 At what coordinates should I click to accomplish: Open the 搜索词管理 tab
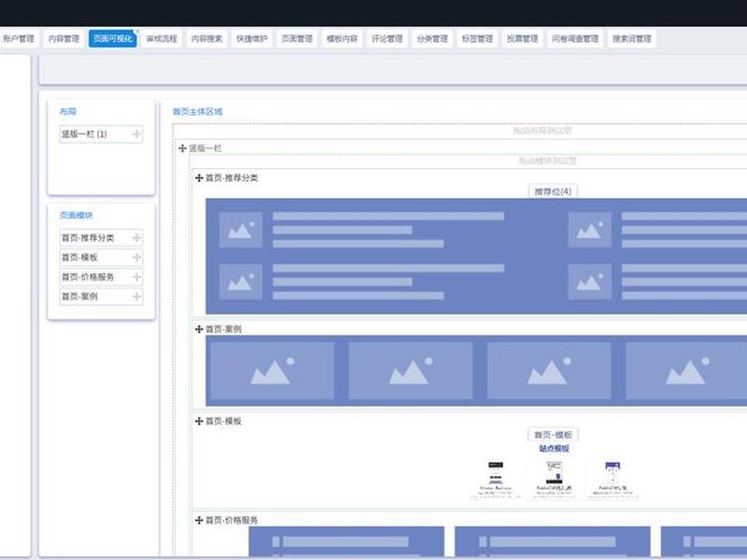coord(632,38)
